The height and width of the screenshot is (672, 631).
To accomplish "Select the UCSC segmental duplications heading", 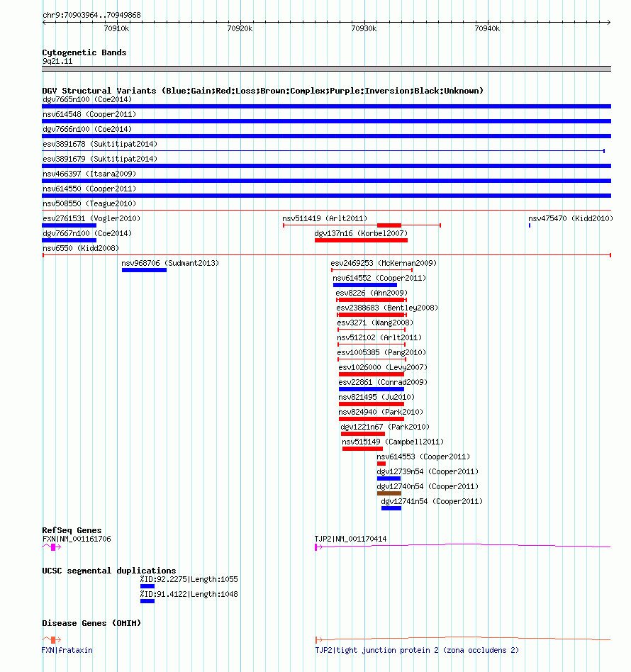I will coord(109,571).
